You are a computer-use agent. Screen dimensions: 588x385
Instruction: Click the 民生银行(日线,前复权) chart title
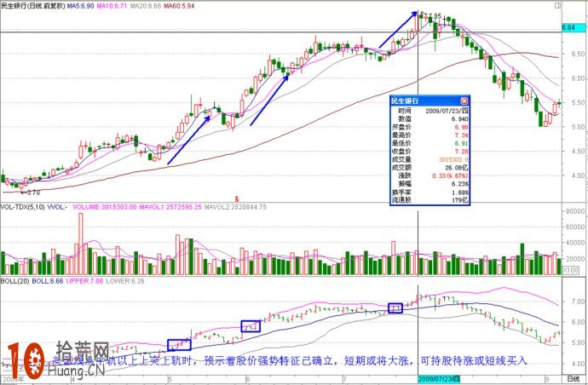click(33, 6)
